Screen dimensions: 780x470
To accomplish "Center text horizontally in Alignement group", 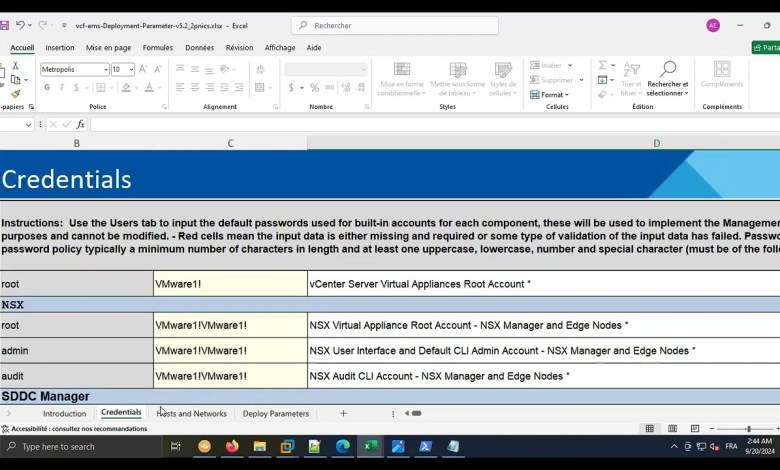I will (195, 88).
